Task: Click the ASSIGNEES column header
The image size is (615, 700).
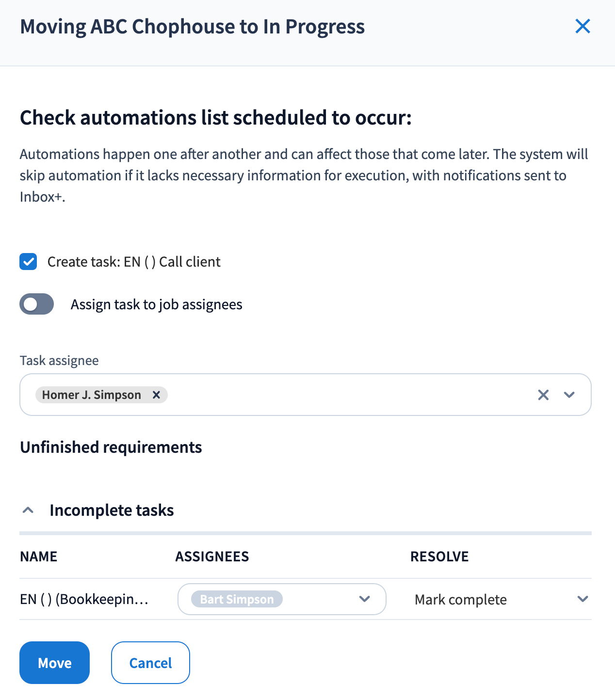Action: click(212, 557)
